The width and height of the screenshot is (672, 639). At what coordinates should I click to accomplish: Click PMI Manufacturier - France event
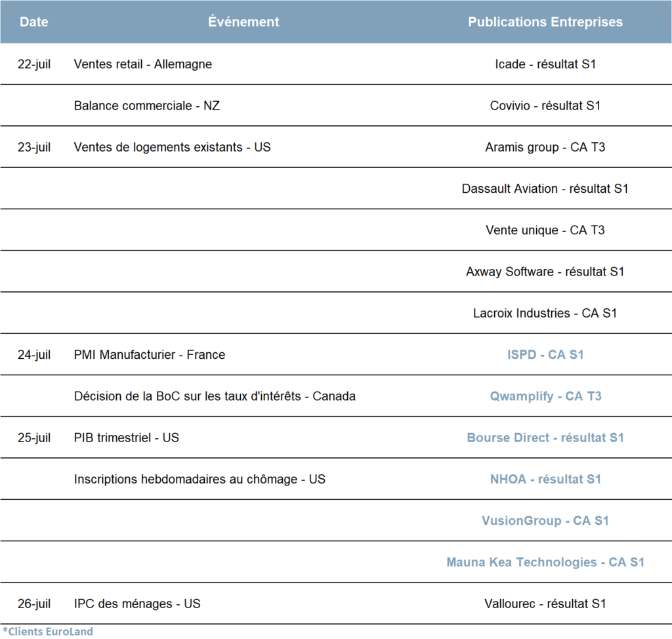tap(149, 354)
